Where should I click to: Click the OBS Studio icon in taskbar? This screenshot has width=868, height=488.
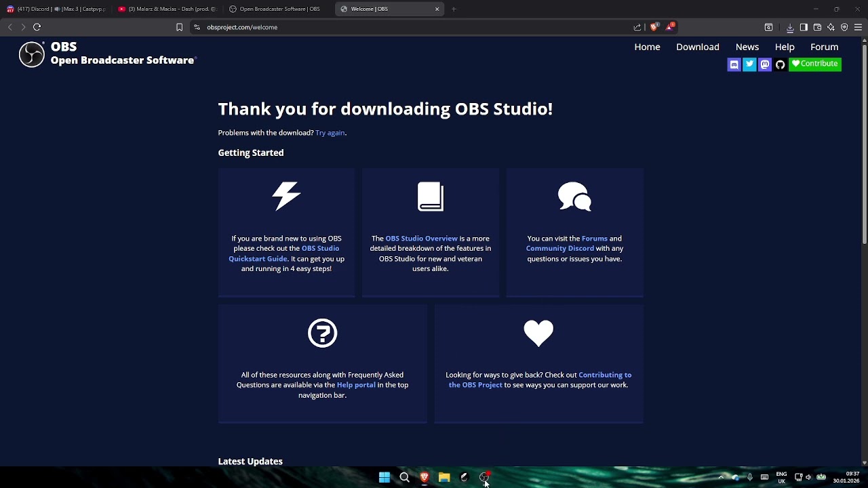484,477
